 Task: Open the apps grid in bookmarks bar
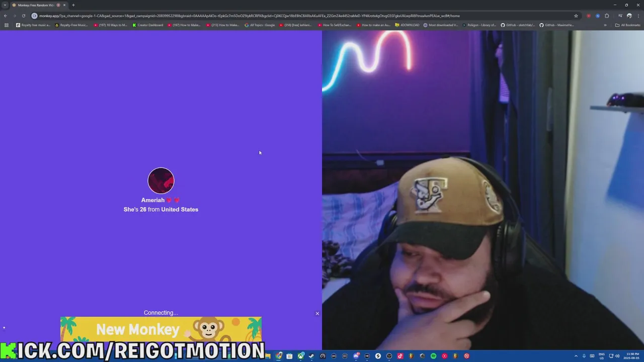tap(6, 25)
